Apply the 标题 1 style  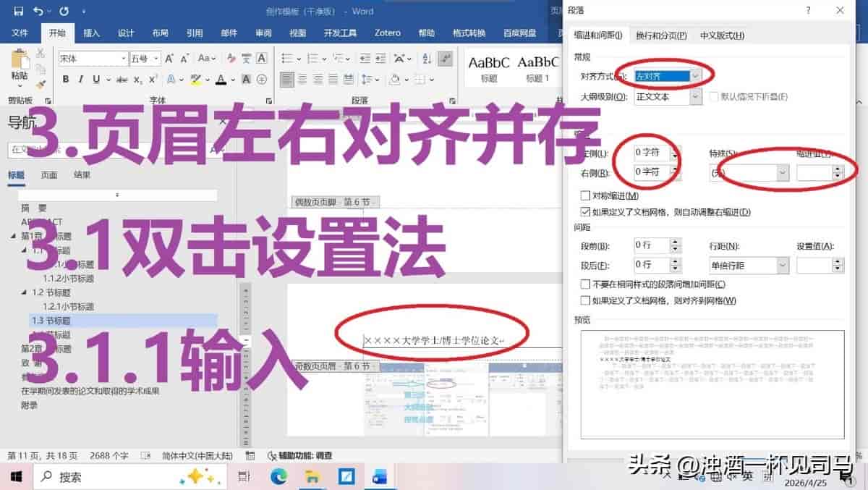(537, 69)
